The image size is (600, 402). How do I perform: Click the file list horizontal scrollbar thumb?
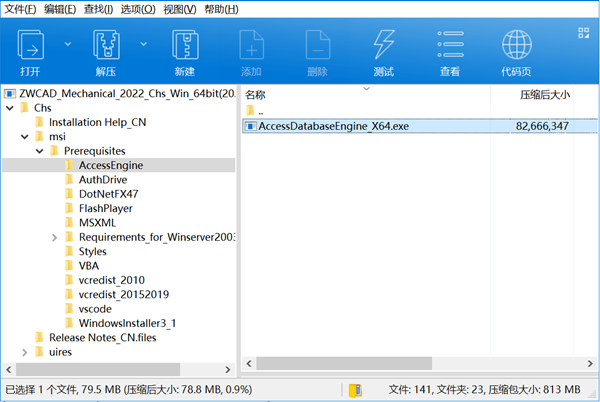pyautogui.click(x=344, y=363)
